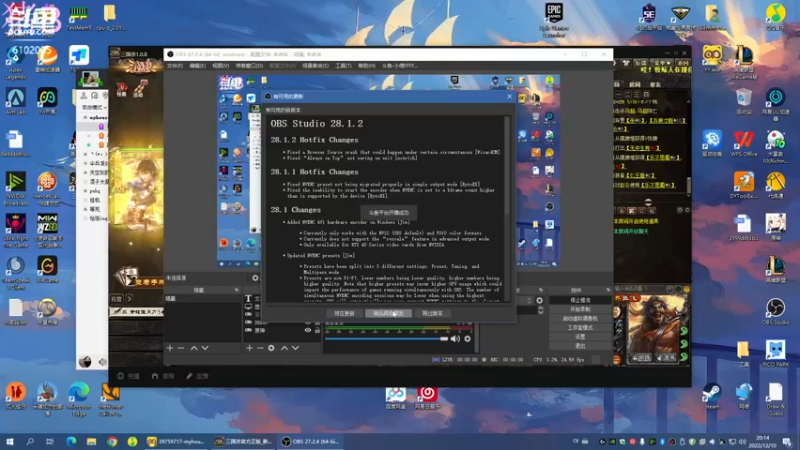Open the 工具(T) menu in OBS
800x450 pixels.
343,66
